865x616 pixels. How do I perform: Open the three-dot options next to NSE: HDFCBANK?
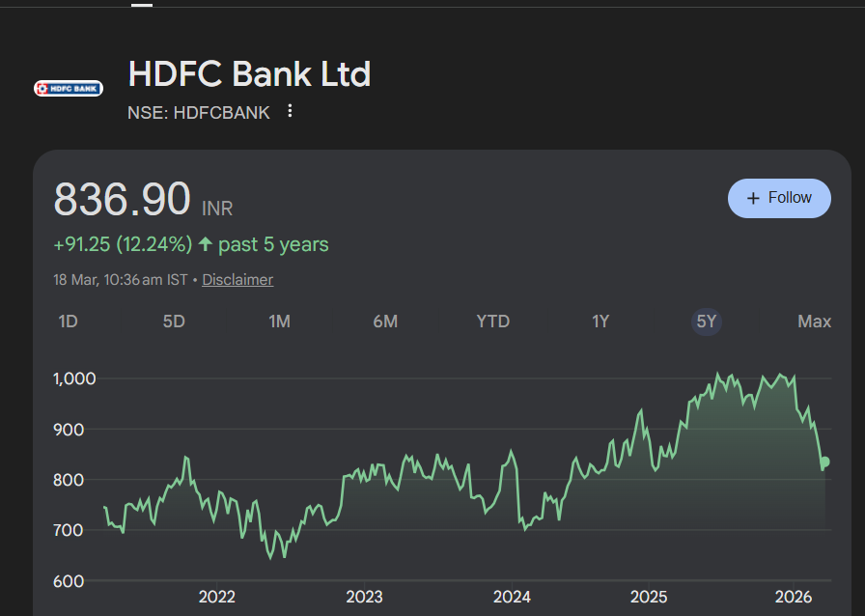tap(290, 111)
